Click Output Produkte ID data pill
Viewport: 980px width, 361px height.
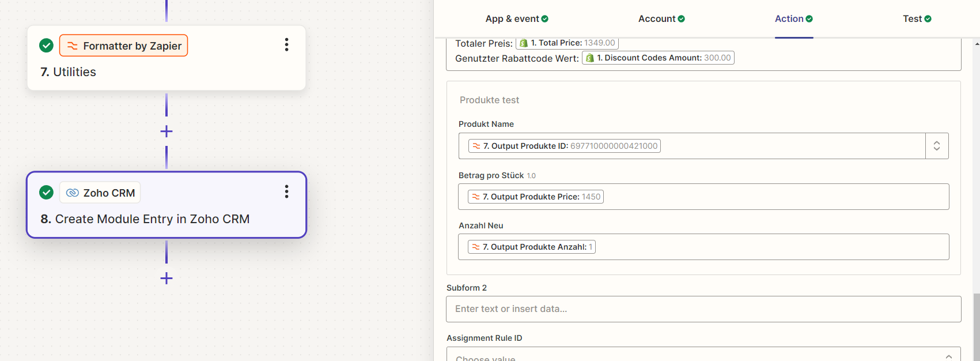click(565, 146)
